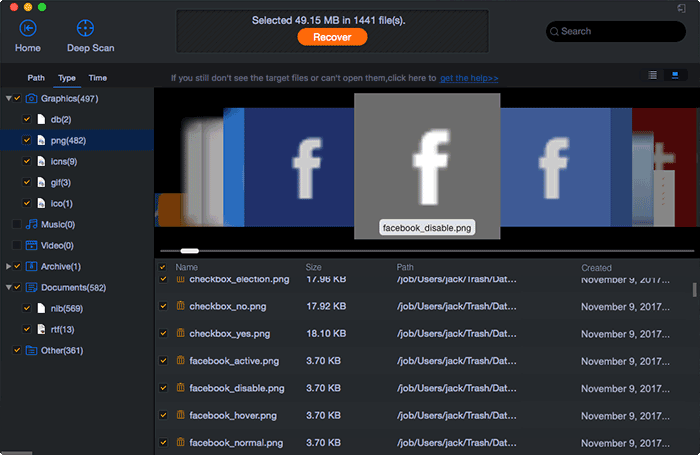Uncheck the Documents(582) checkbox
The height and width of the screenshot is (455, 700).
click(17, 287)
